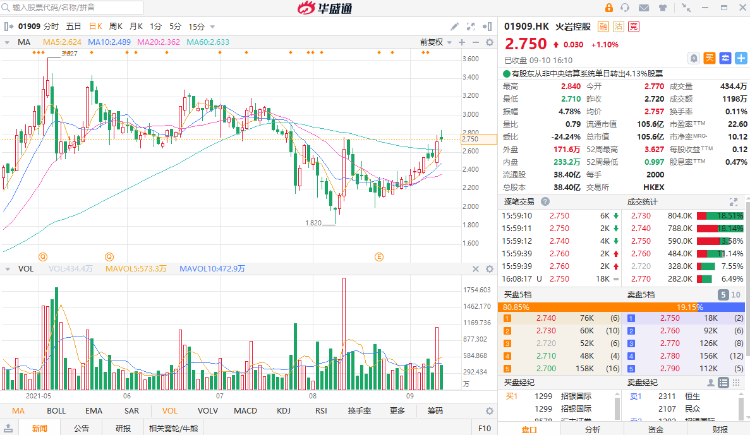Open the skin/theme shirt icon
This screenshot has height=435, width=750.
point(662,8)
